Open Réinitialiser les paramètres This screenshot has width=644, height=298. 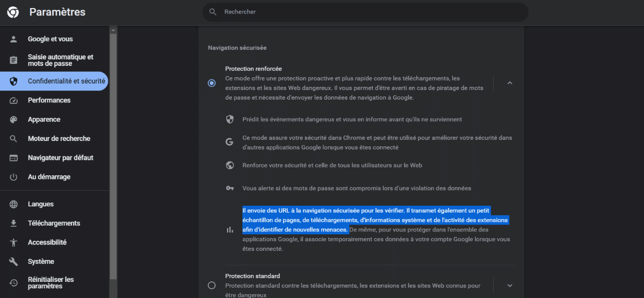click(x=54, y=283)
